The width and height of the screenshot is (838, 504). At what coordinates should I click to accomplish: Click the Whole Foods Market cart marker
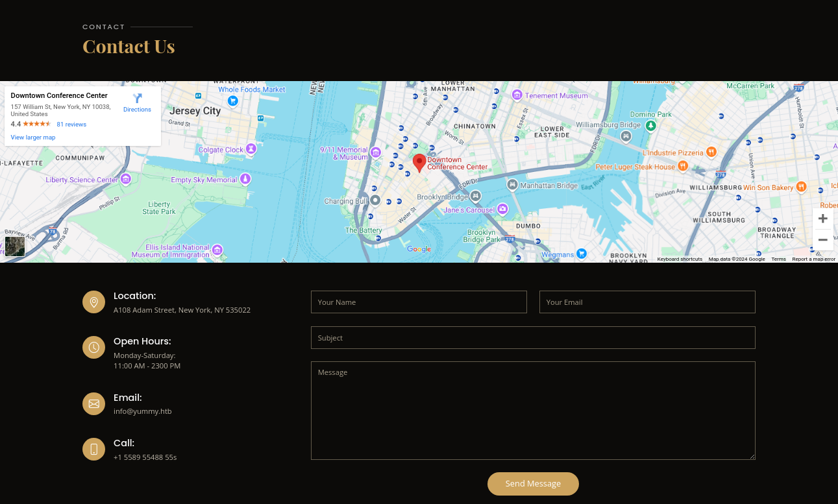click(233, 101)
